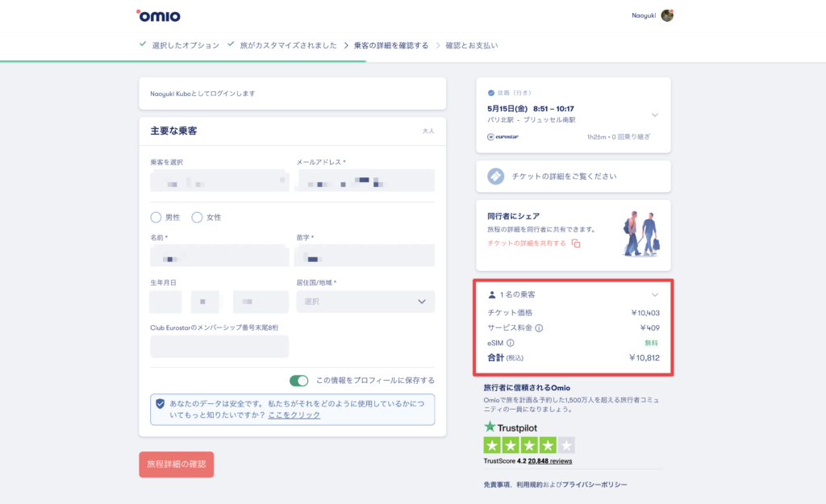The width and height of the screenshot is (826, 504).
Task: Go to 旅がカスタマイズされました step
Action: pyautogui.click(x=288, y=45)
